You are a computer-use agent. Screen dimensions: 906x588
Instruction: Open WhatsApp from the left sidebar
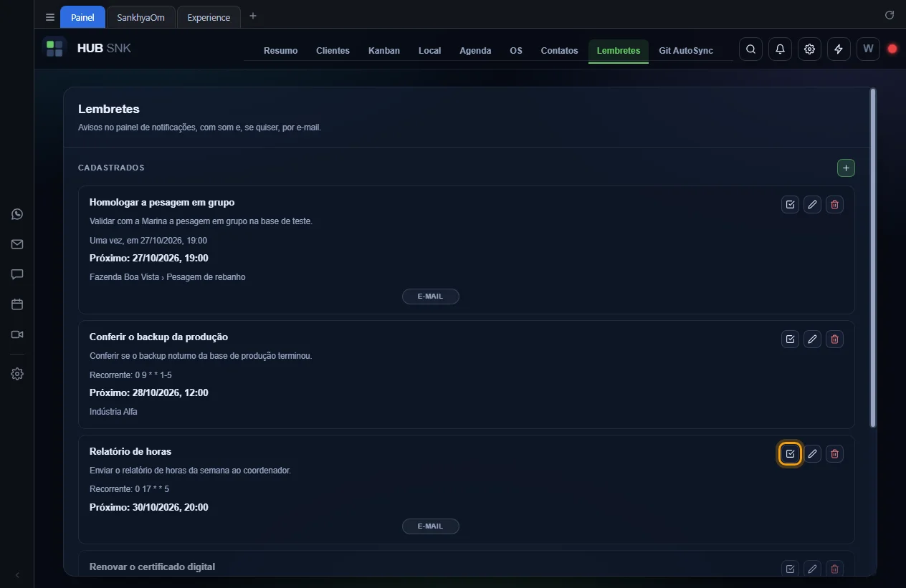pyautogui.click(x=17, y=214)
